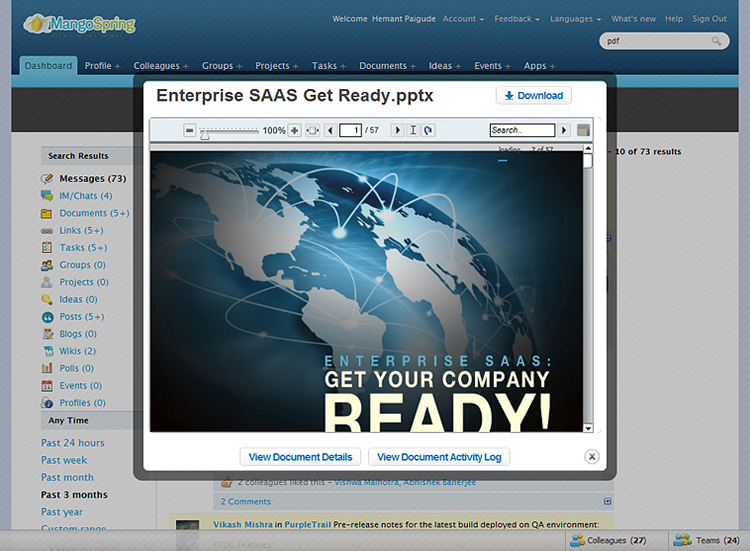
Task: Filter results by Past week
Action: tap(64, 460)
